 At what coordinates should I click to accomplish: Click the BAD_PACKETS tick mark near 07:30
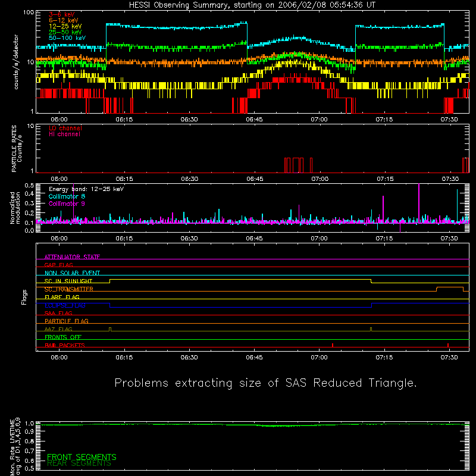[x=448, y=345]
